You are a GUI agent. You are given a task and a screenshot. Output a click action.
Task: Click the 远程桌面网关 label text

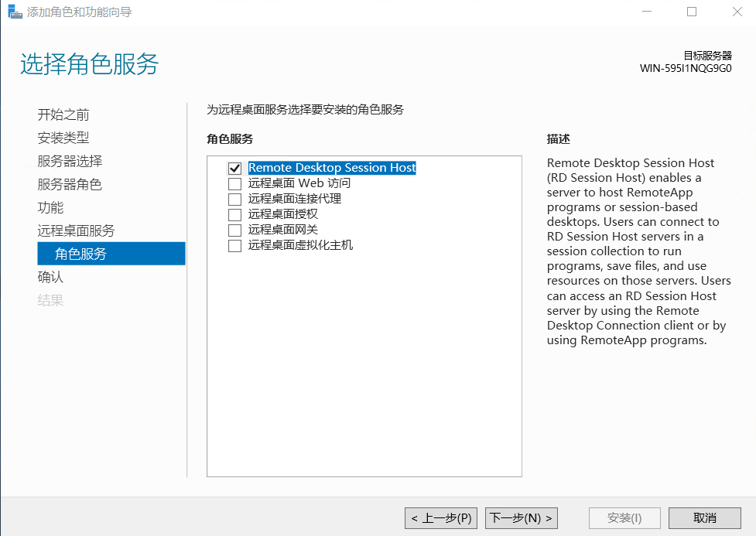click(283, 230)
